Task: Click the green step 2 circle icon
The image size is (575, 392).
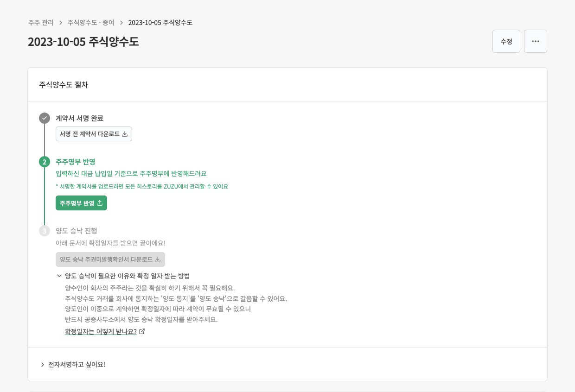Action: (44, 162)
